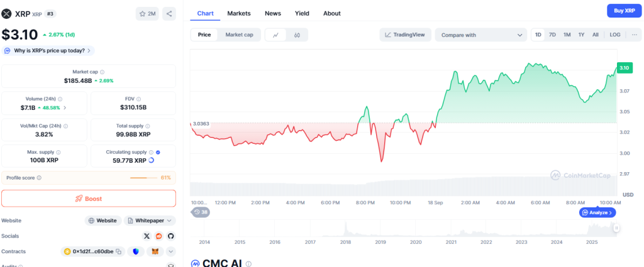
Task: Click the 3.0363 opening price label
Action: pos(201,124)
